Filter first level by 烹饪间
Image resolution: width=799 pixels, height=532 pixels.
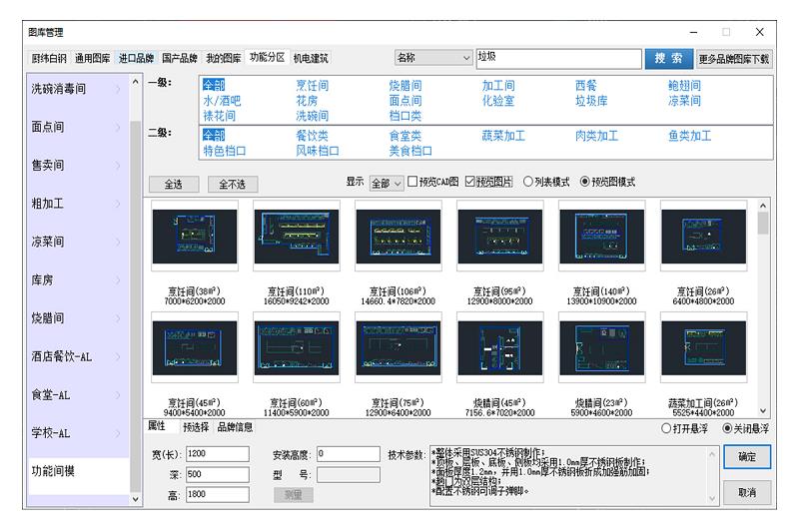tap(313, 86)
